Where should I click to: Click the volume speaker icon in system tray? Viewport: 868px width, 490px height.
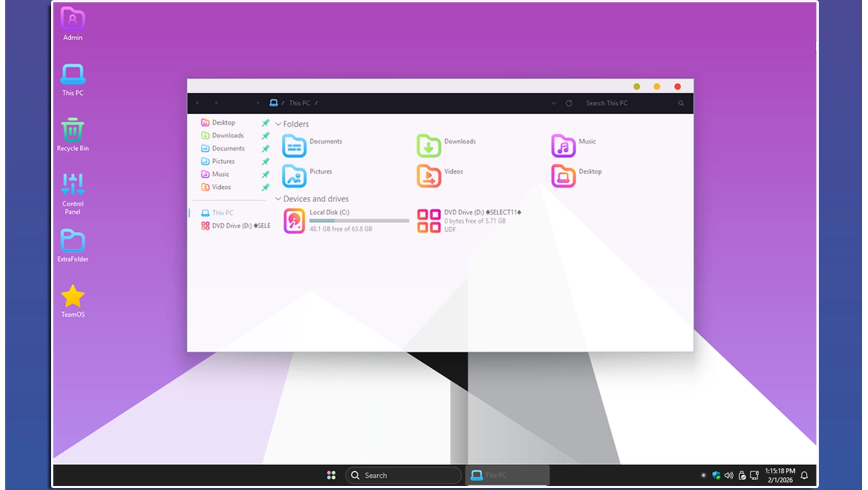[x=729, y=475]
